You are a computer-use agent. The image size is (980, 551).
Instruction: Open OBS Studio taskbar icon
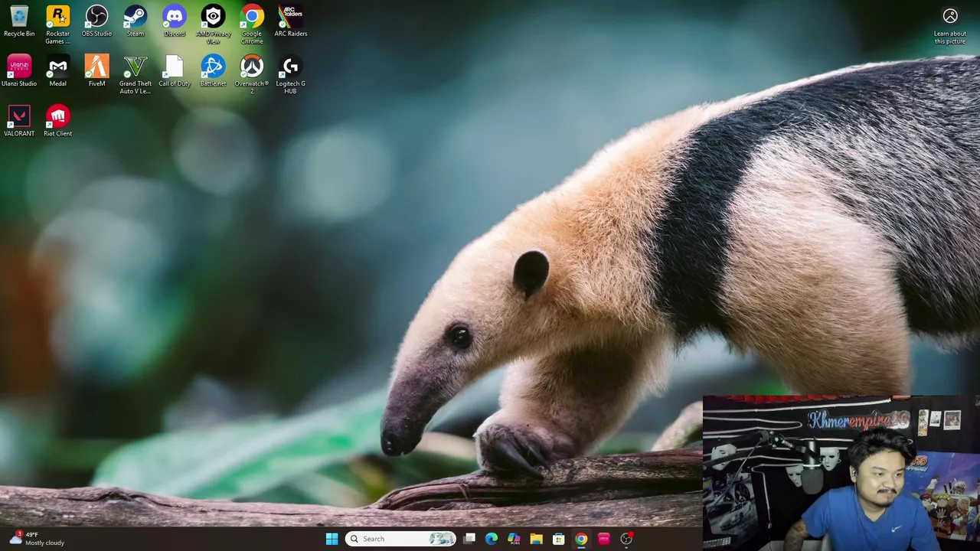[x=626, y=539]
